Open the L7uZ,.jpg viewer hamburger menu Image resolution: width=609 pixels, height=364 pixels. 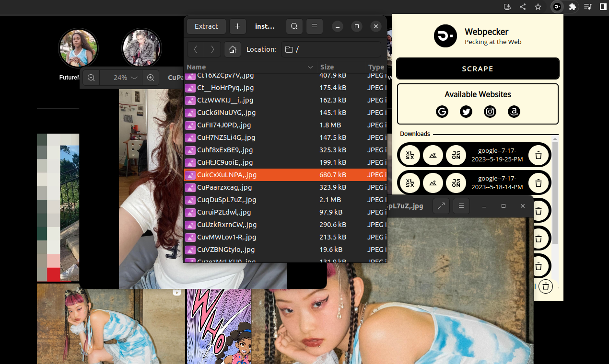click(x=461, y=206)
